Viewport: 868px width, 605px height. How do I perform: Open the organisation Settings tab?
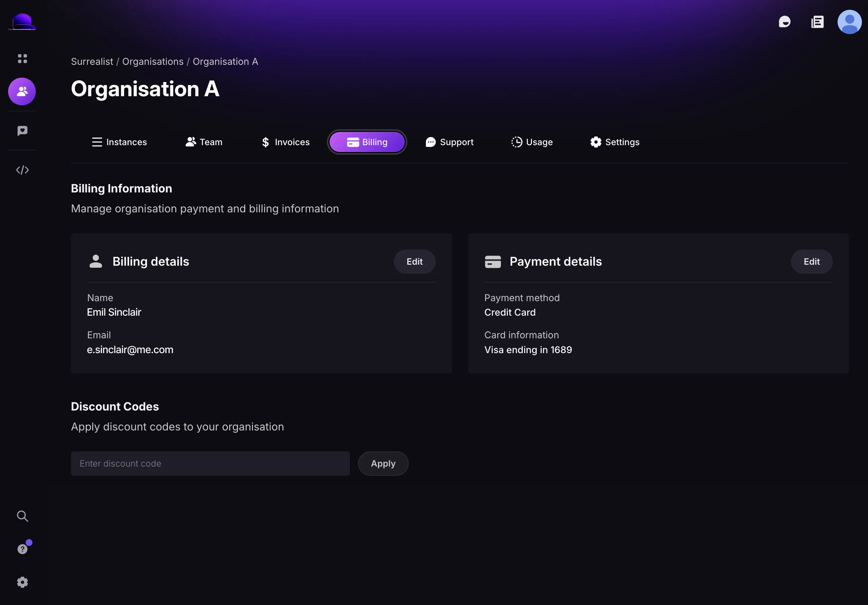615,142
